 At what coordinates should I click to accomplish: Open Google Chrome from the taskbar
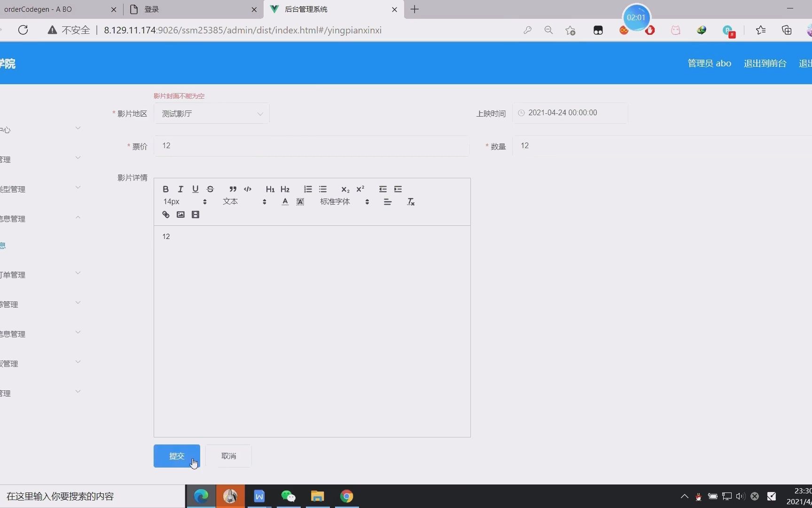click(x=347, y=496)
